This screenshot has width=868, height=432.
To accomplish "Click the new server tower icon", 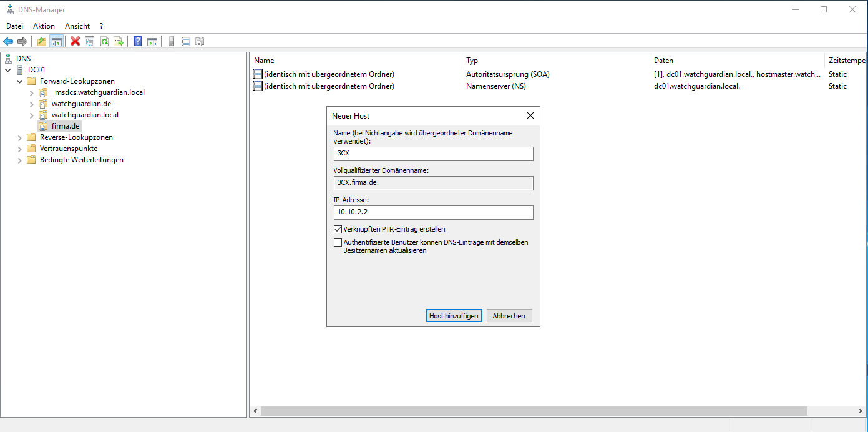I will tap(171, 42).
